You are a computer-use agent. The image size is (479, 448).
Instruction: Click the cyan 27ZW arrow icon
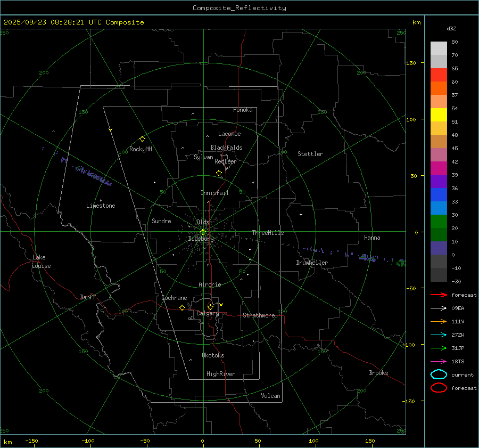click(438, 335)
